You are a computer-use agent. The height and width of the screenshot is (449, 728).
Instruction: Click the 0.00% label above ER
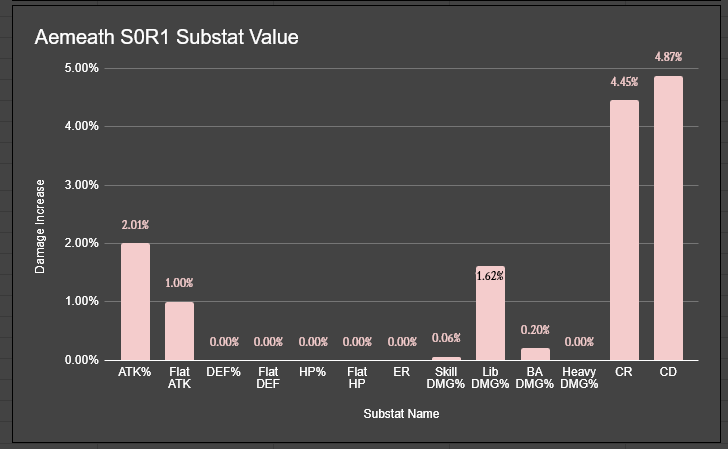(402, 342)
